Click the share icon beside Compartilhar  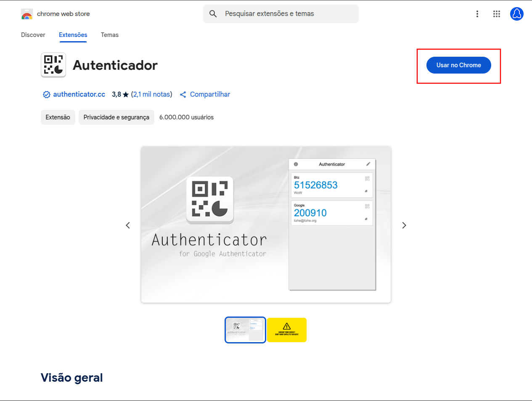(183, 95)
